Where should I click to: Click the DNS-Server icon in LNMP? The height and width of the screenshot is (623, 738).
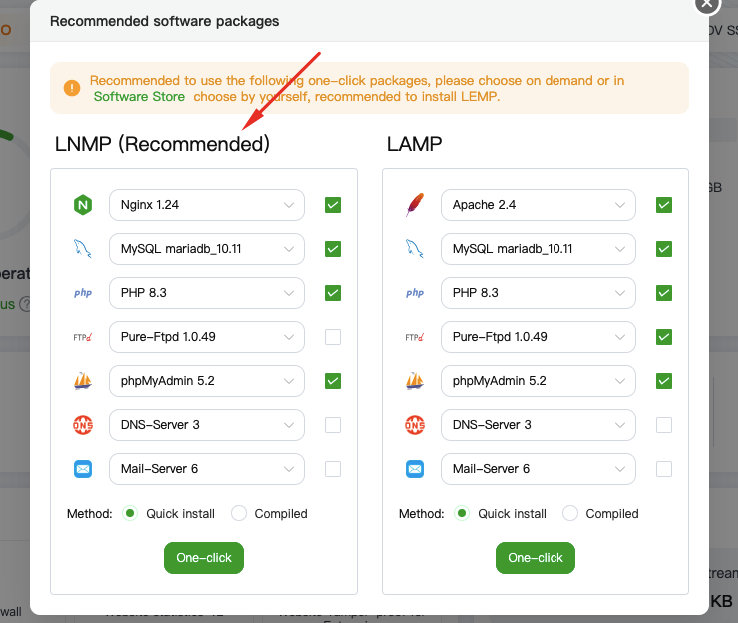(82, 425)
